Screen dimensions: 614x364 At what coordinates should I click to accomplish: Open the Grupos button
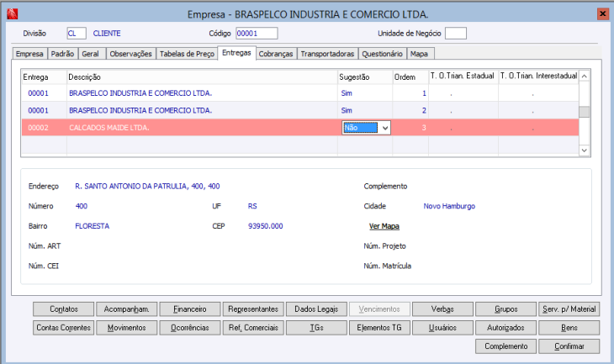(x=506, y=309)
